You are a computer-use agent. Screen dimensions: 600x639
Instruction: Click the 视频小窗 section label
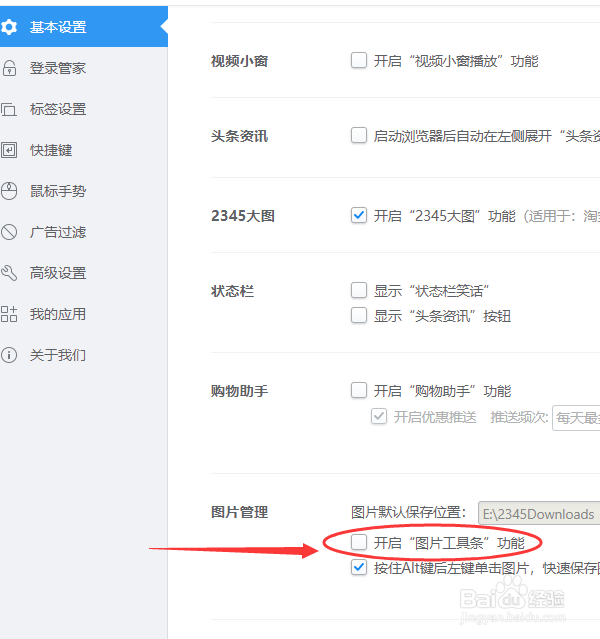tap(239, 61)
